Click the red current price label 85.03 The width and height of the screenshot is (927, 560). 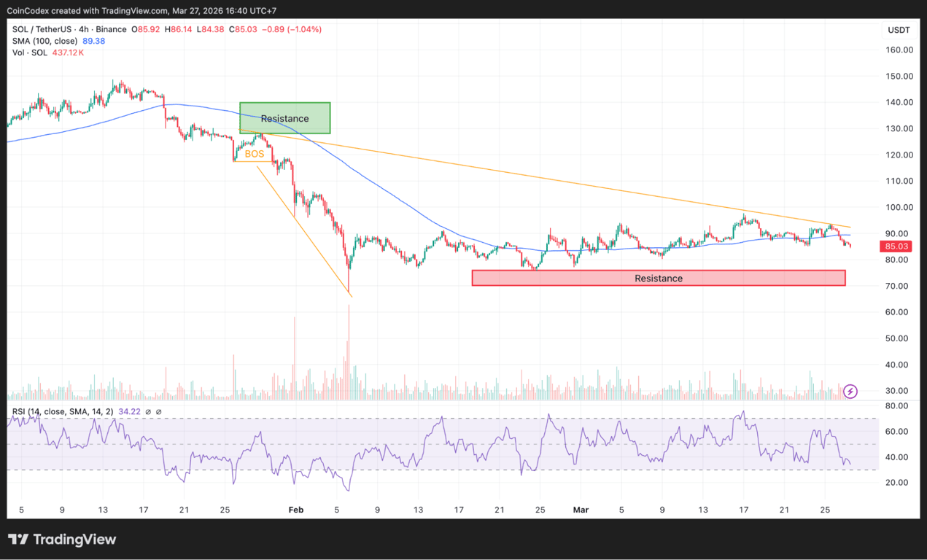click(895, 246)
